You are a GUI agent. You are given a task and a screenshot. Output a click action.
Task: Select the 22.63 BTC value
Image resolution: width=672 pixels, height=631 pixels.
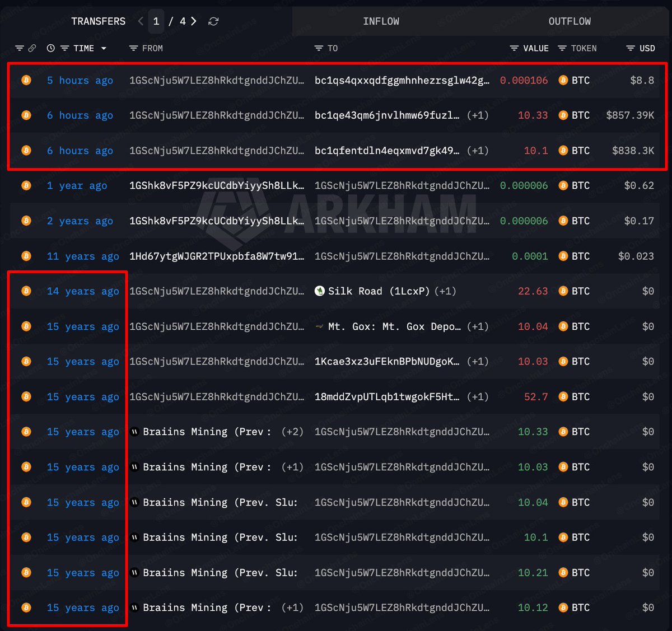tap(533, 291)
